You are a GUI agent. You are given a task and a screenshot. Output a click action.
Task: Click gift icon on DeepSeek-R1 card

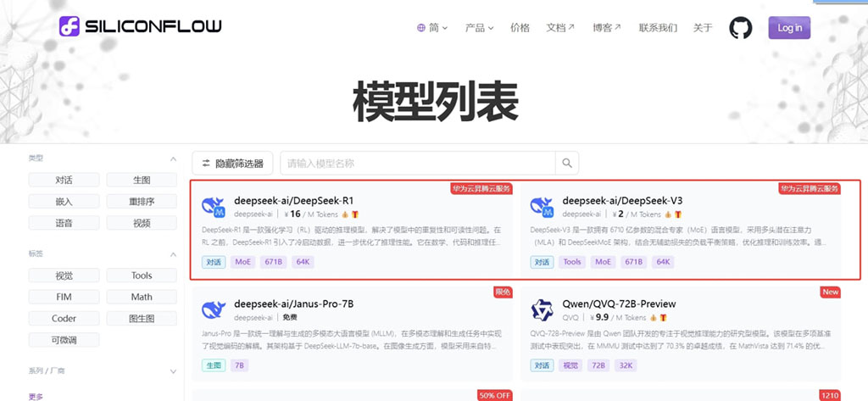click(355, 214)
